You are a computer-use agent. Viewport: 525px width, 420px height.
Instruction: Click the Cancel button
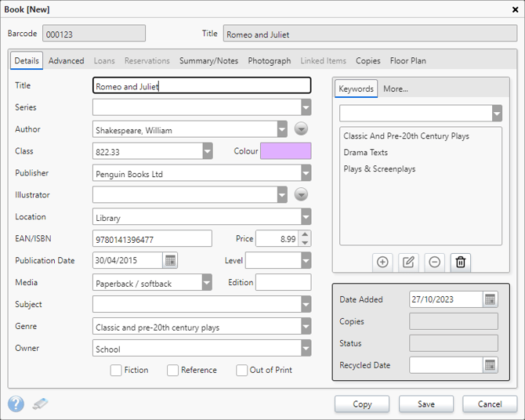[490, 404]
